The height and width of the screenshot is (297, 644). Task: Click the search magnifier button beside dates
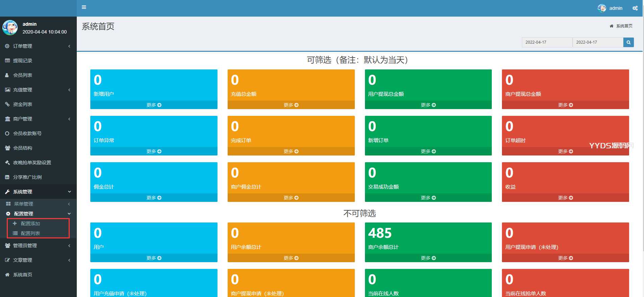pyautogui.click(x=628, y=42)
